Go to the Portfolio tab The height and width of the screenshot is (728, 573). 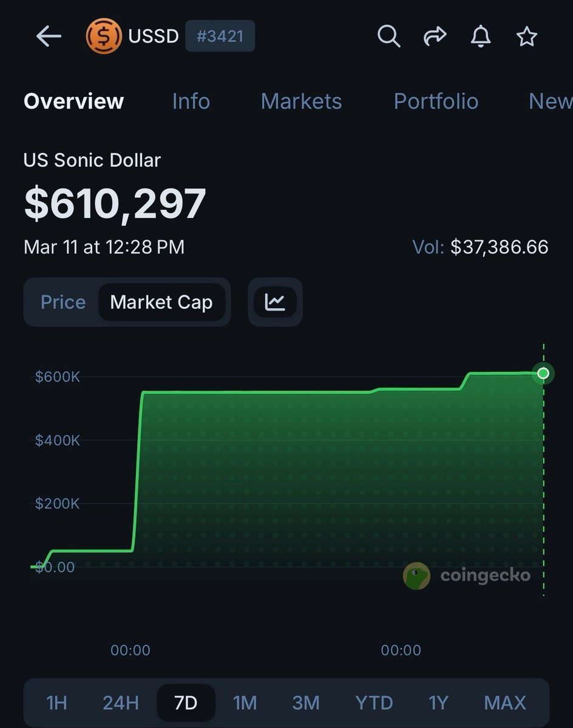coord(436,101)
